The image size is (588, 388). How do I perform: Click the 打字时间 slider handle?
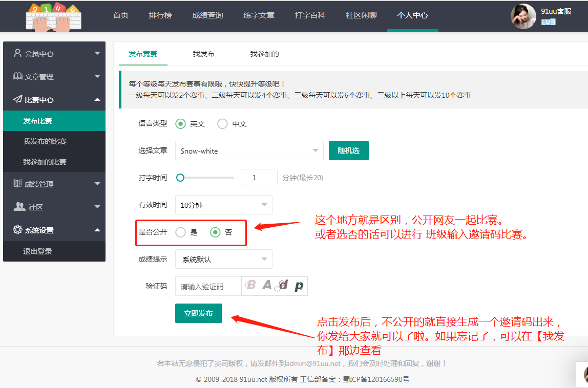(180, 178)
